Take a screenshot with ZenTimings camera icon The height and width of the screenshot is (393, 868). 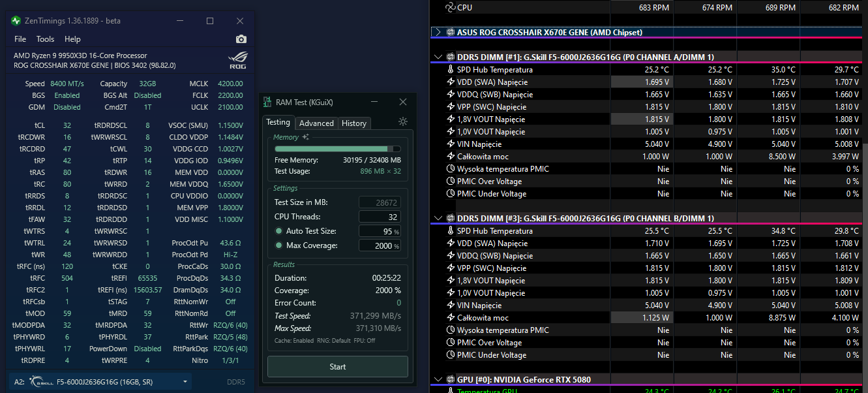[x=241, y=39]
